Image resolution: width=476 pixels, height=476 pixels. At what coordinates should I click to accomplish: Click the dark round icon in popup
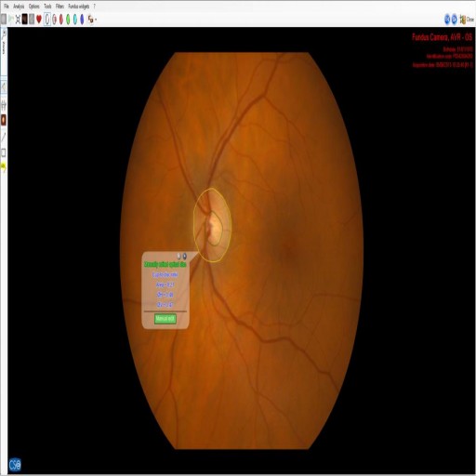pos(185,256)
